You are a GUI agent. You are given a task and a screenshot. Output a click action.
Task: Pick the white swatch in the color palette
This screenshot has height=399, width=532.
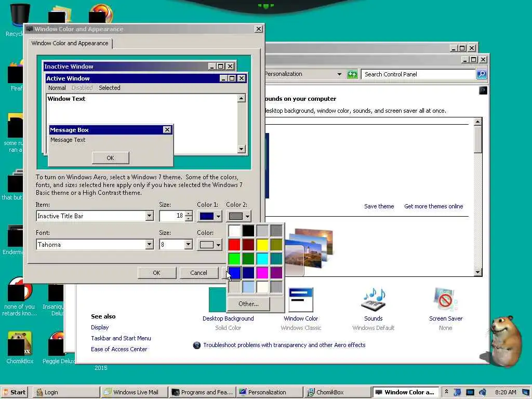click(234, 231)
